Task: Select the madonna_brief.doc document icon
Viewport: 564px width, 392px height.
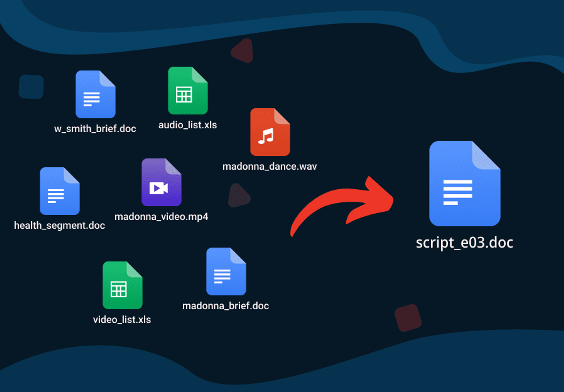Action: [x=226, y=271]
